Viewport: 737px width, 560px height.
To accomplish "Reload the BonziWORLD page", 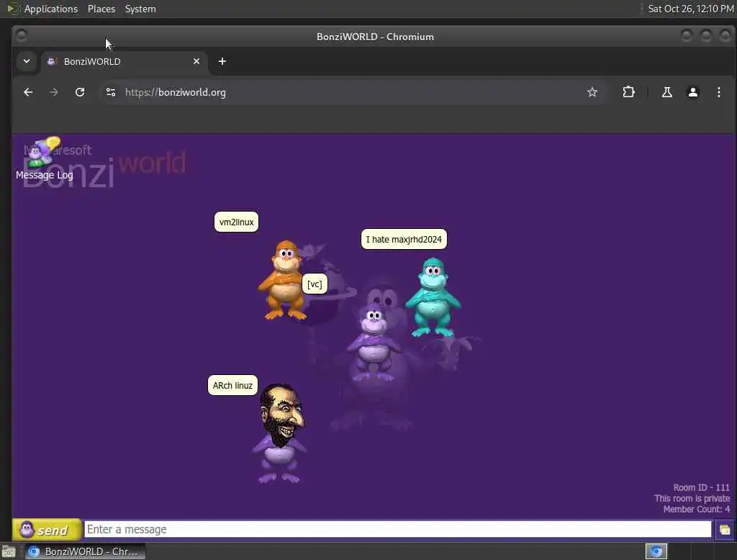I will 80,92.
